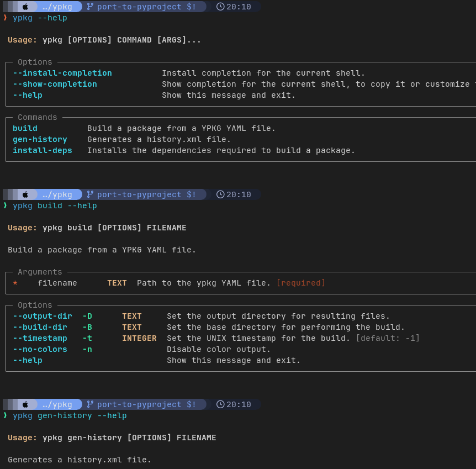Select the --install-completion option text

pyautogui.click(x=62, y=73)
